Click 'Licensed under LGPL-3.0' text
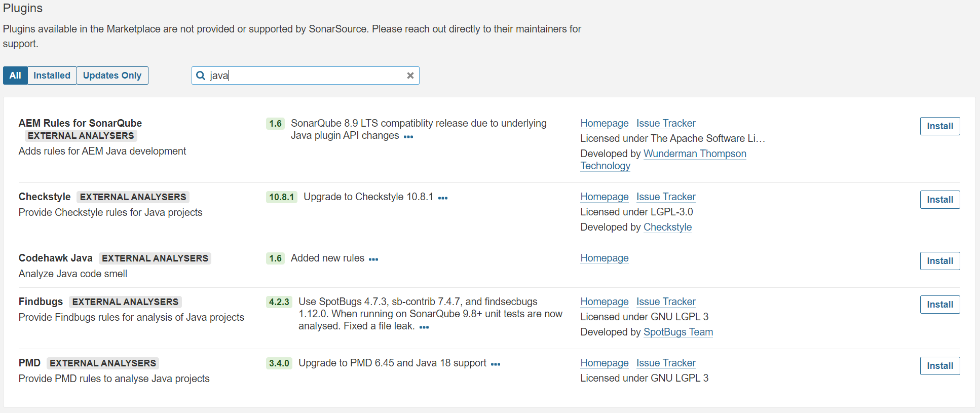The image size is (980, 413). point(636,212)
